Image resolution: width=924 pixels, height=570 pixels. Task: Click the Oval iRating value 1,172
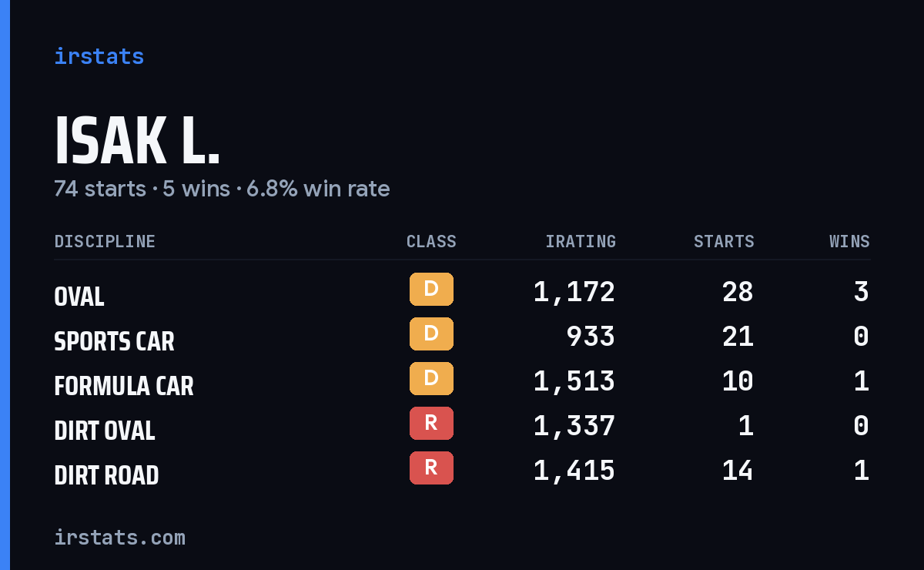(574, 292)
